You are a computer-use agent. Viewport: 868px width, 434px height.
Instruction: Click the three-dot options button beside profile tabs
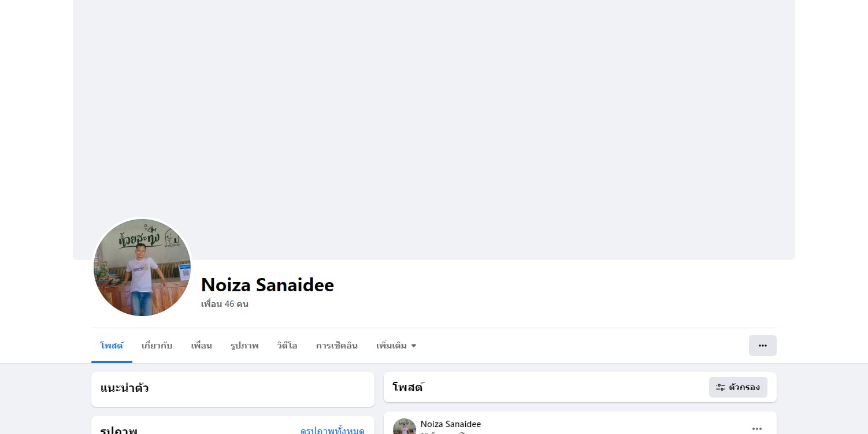coord(762,346)
